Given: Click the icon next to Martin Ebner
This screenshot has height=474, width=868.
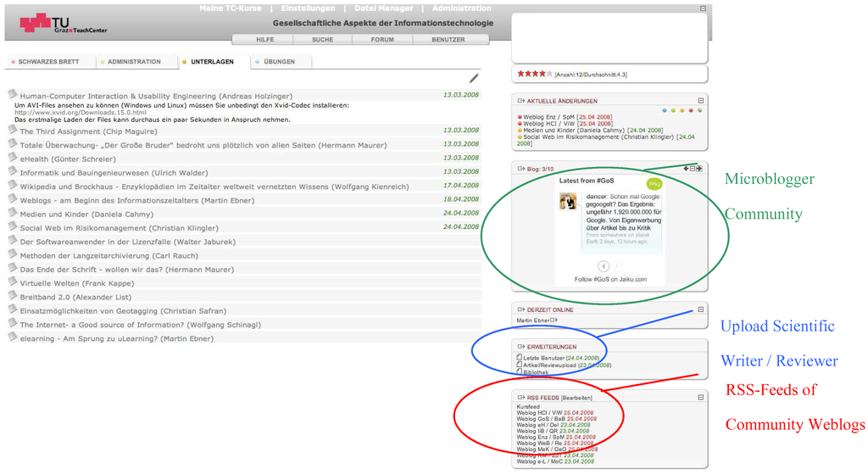Looking at the screenshot, I should click(x=554, y=321).
